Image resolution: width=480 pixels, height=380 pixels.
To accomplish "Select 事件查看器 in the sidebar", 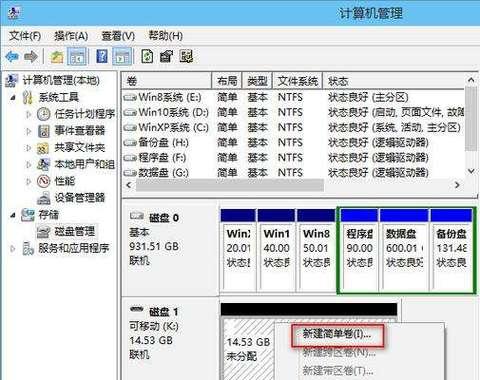I will tap(79, 130).
